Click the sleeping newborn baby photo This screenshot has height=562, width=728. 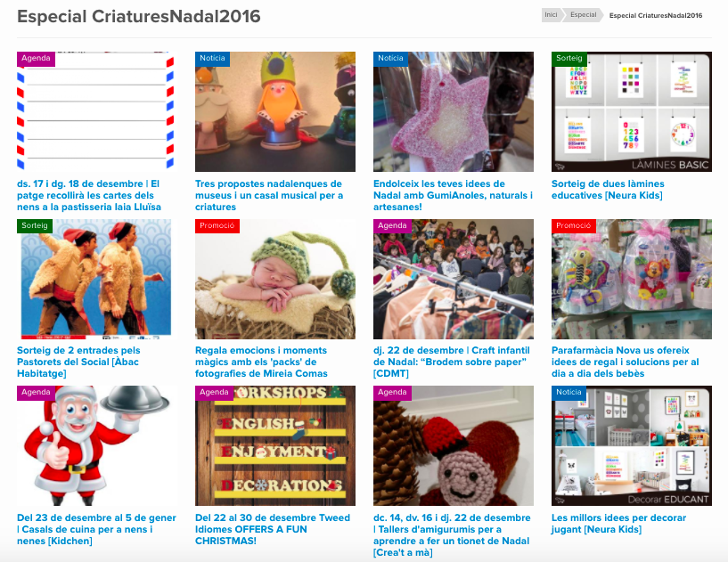(x=275, y=279)
